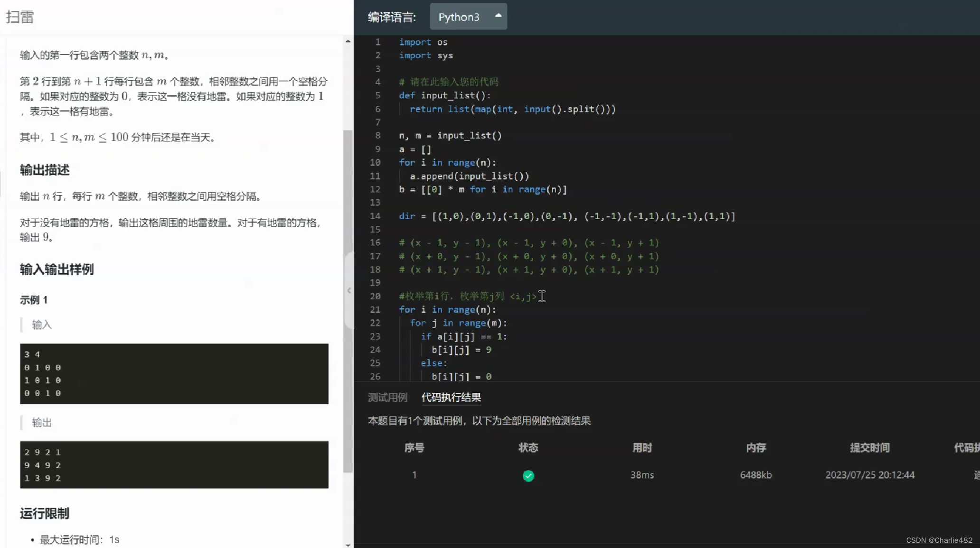The image size is (980, 548).
Task: Click scroll-down arrow of description panel
Action: point(348,545)
